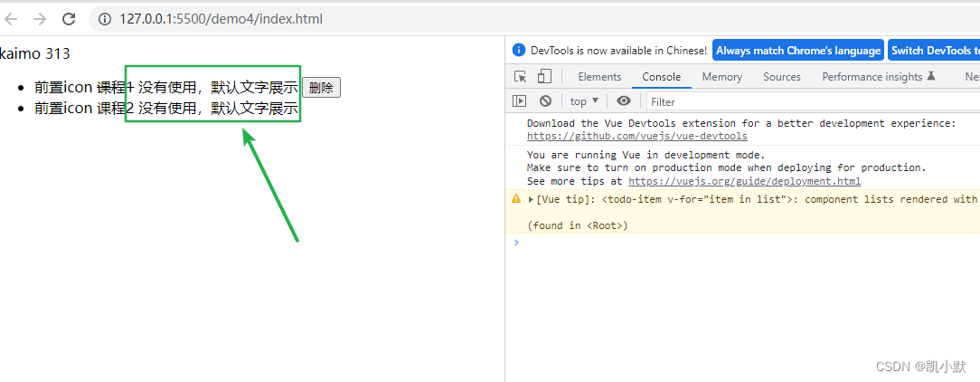Open the Sources tab
This screenshot has width=980, height=382.
pyautogui.click(x=781, y=76)
